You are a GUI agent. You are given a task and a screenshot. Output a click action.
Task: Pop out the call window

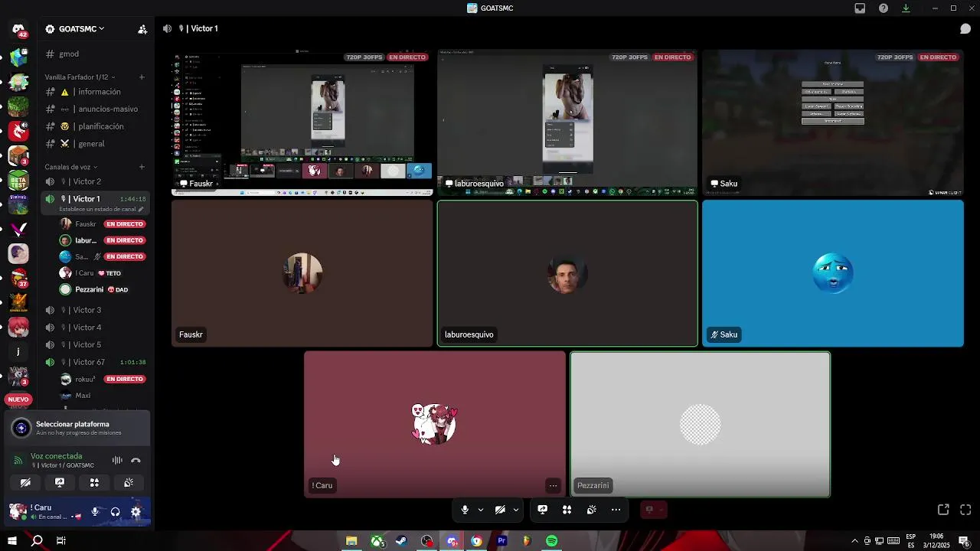click(943, 510)
